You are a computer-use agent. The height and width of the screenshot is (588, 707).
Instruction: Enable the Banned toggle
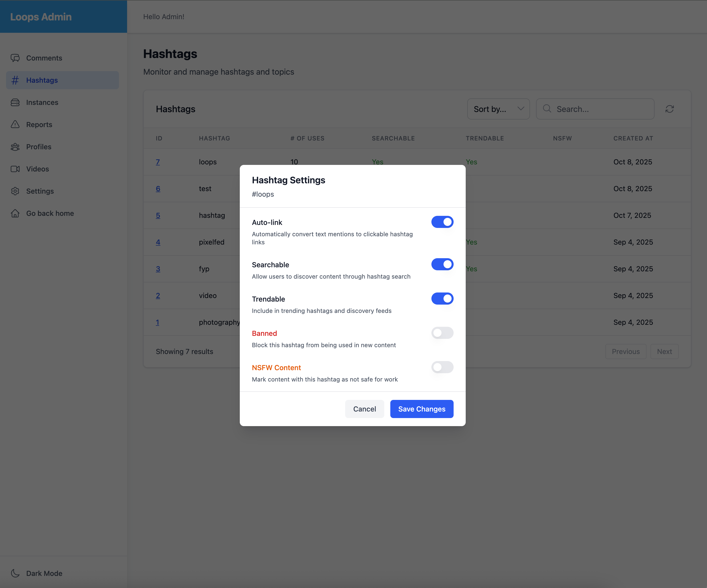click(442, 333)
